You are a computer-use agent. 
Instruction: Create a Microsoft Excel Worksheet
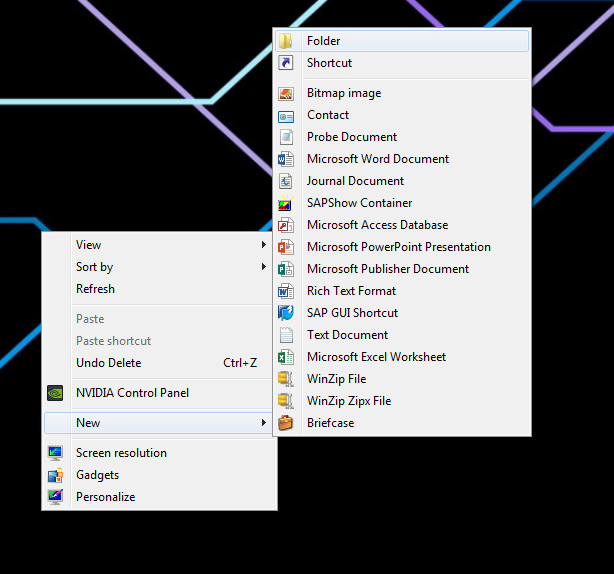pyautogui.click(x=402, y=357)
